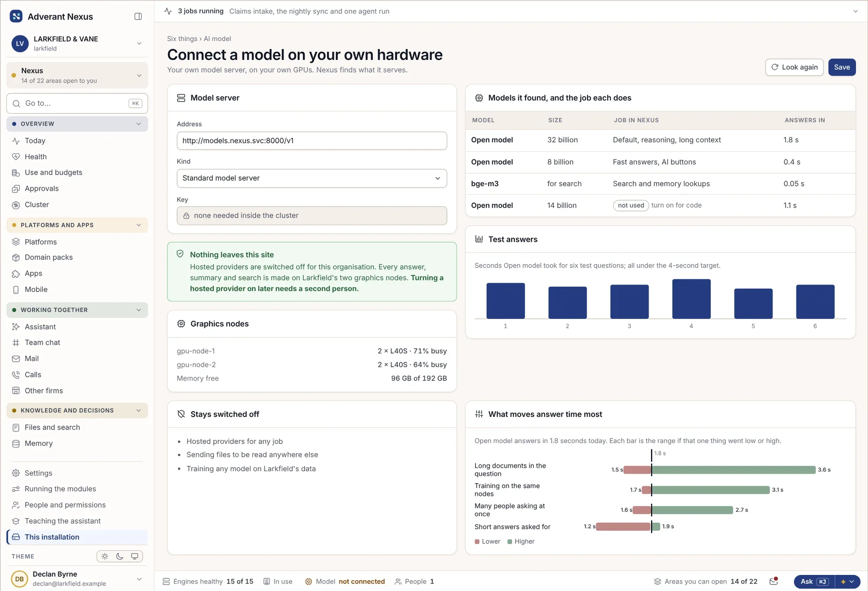Collapse the Working together section
This screenshot has height=591, width=868.
(x=77, y=310)
